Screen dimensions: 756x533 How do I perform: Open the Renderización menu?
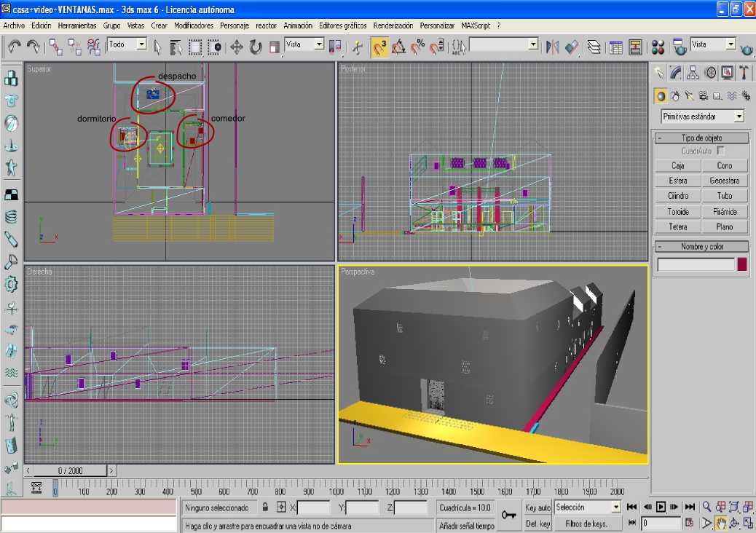[x=393, y=25]
